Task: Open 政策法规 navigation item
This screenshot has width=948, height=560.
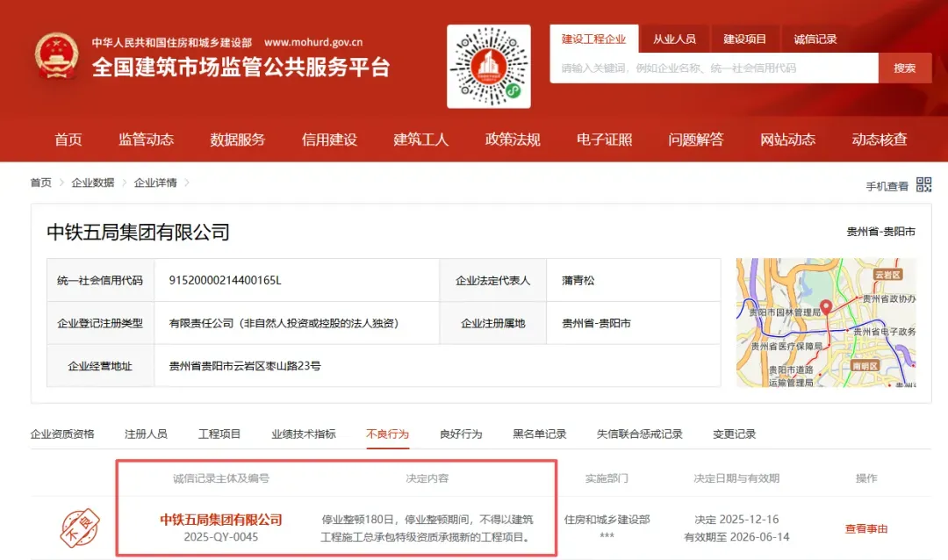Action: tap(513, 139)
